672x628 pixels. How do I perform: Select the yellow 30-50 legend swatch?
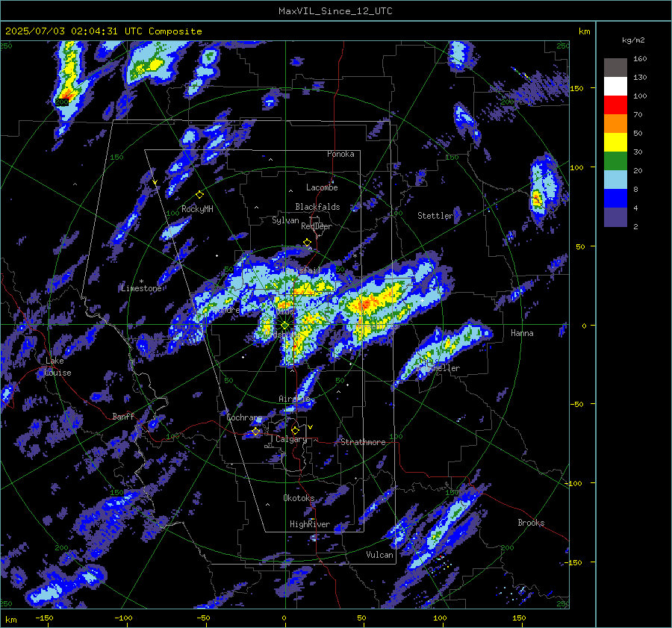click(615, 143)
